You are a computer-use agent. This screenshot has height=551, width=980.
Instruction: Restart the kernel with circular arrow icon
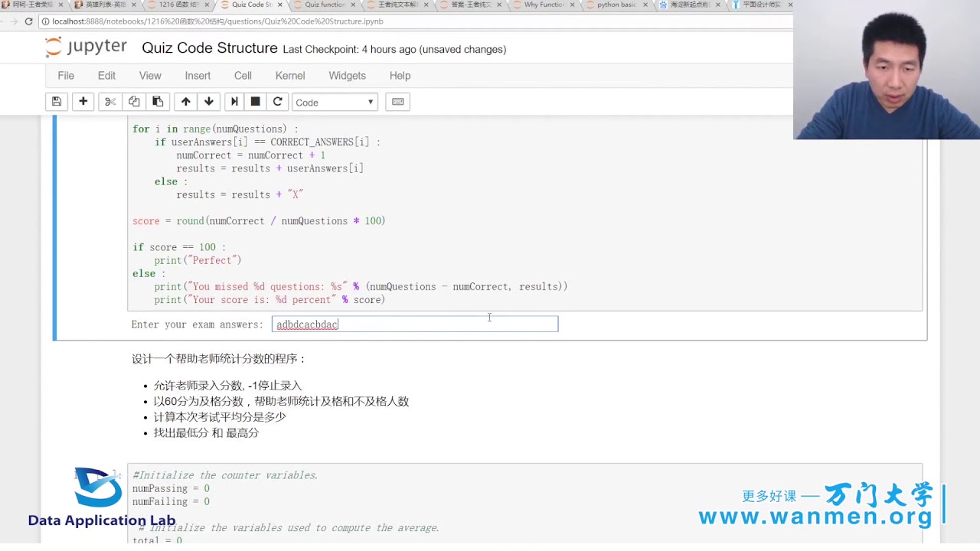(x=278, y=102)
